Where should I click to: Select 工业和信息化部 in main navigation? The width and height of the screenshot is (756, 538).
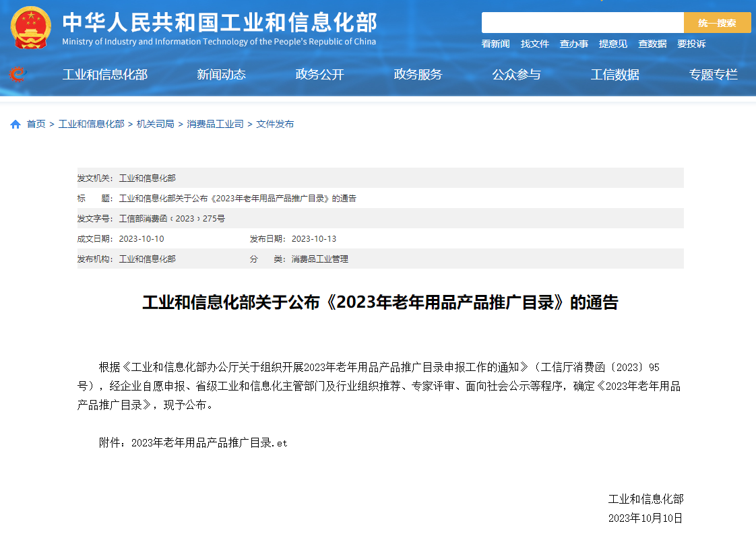(x=104, y=75)
